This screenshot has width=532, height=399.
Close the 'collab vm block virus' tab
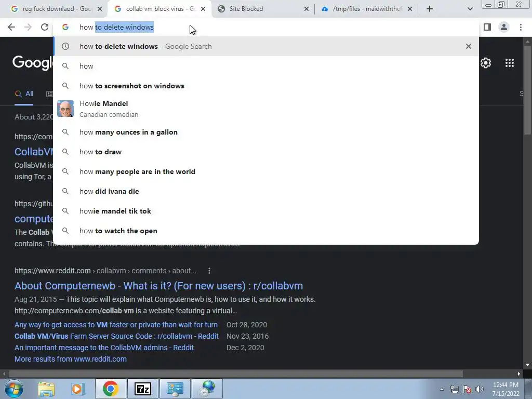[x=203, y=9]
